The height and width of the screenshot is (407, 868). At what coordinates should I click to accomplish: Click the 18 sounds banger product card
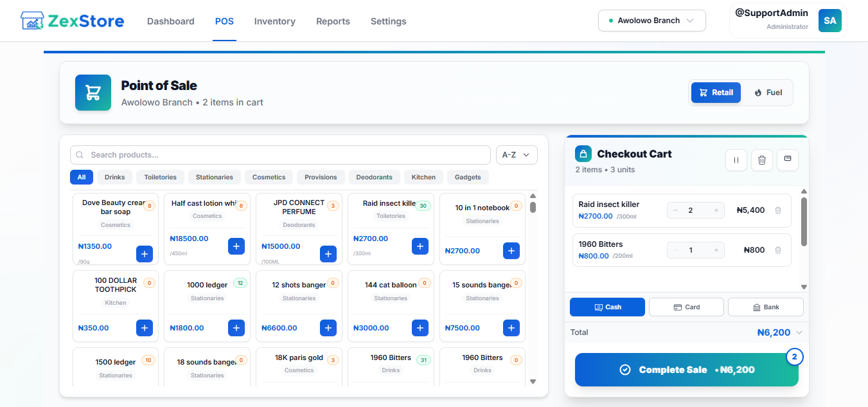(208, 367)
